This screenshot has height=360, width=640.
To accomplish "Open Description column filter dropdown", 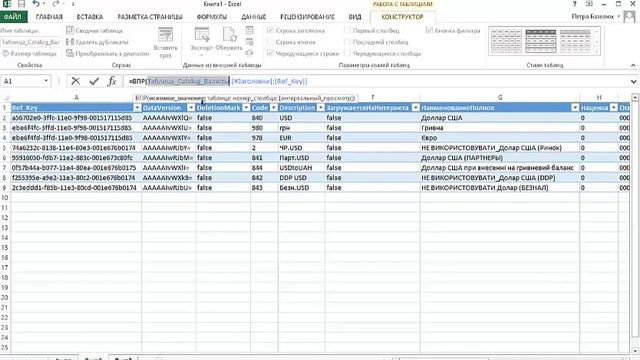I will pyautogui.click(x=321, y=108).
